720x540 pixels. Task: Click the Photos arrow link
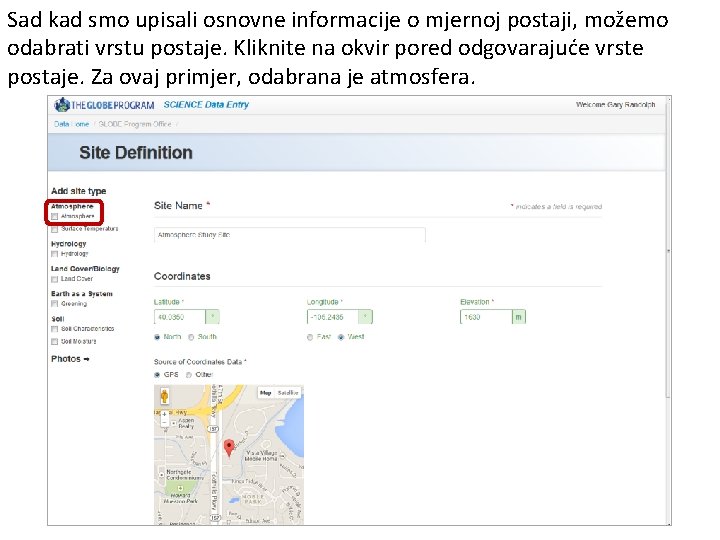click(x=70, y=359)
